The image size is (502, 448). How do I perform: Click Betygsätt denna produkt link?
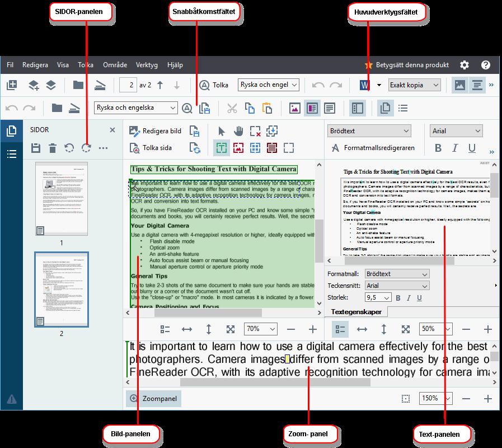407,65
